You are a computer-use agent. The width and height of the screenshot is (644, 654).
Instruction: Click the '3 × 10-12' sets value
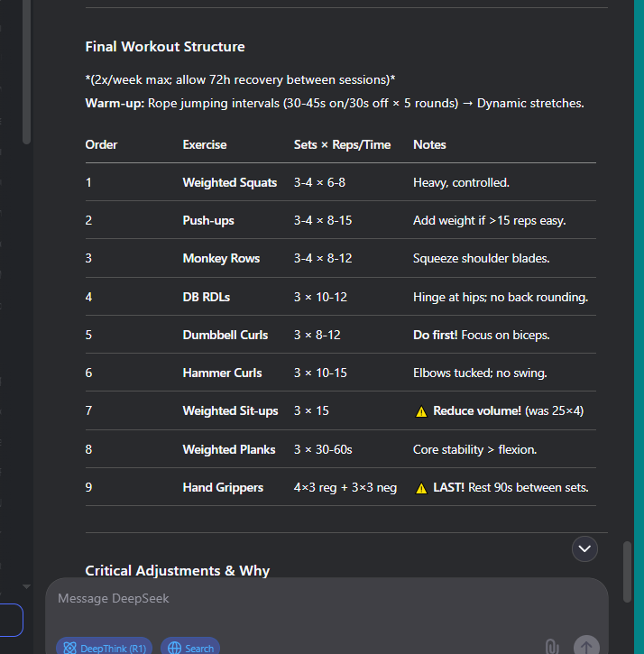click(320, 297)
